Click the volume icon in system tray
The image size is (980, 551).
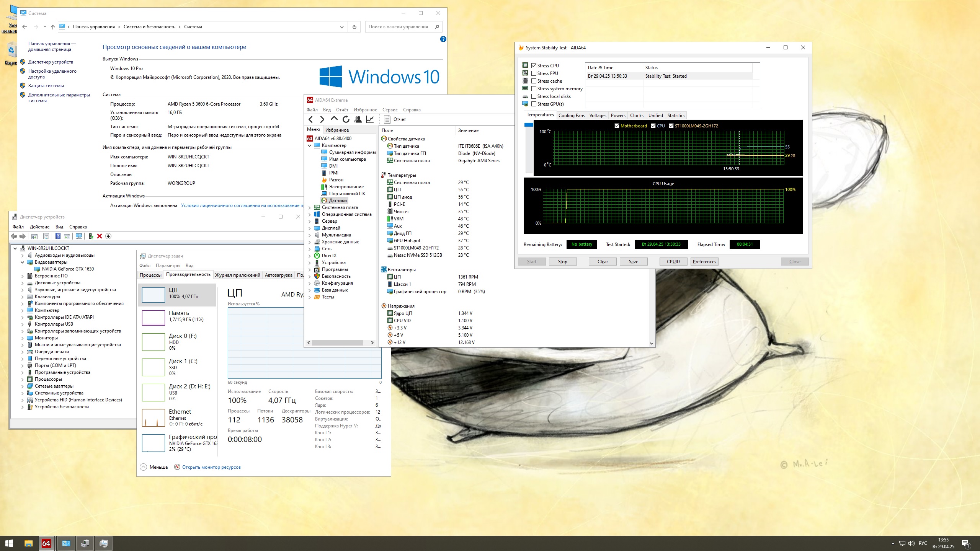pos(911,543)
